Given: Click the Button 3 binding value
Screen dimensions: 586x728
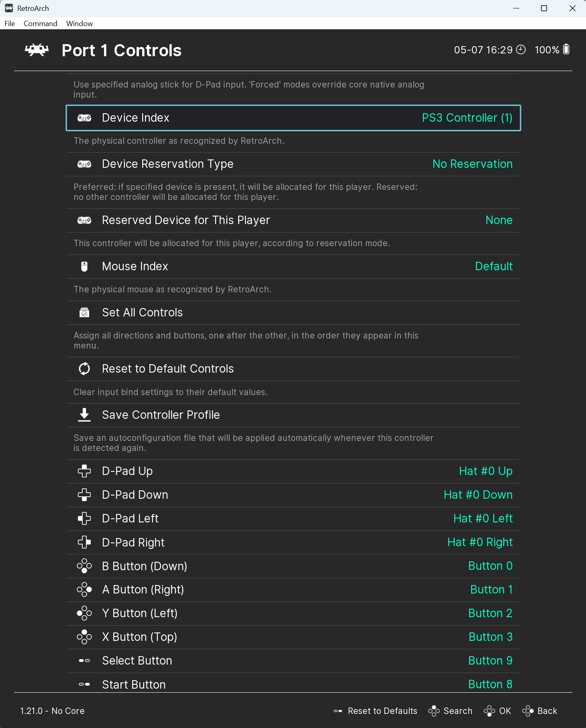Looking at the screenshot, I should [490, 637].
